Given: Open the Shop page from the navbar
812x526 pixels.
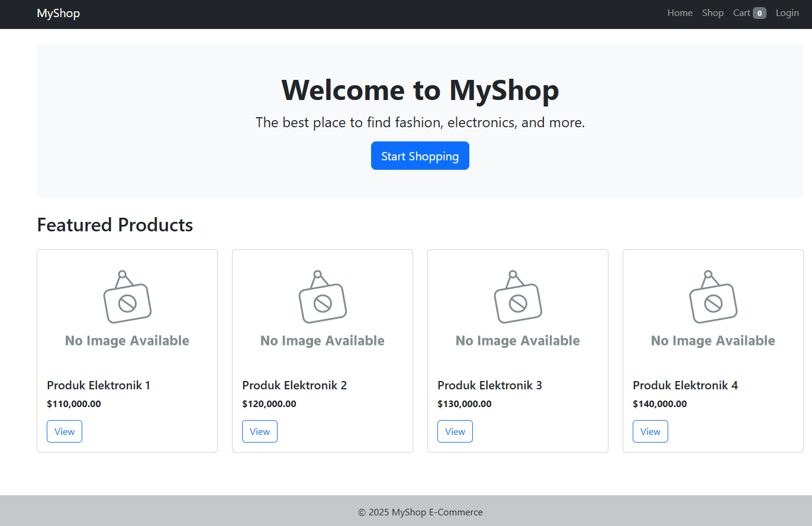Looking at the screenshot, I should point(713,12).
